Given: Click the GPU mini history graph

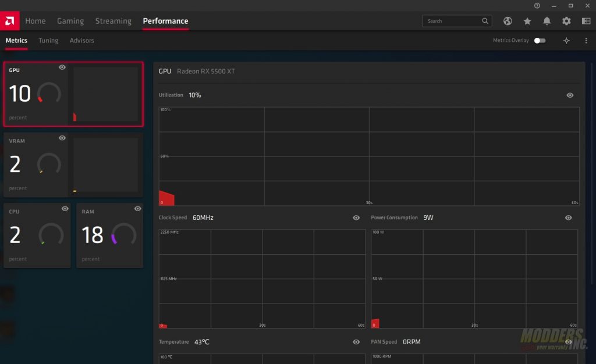Looking at the screenshot, I should (x=106, y=94).
